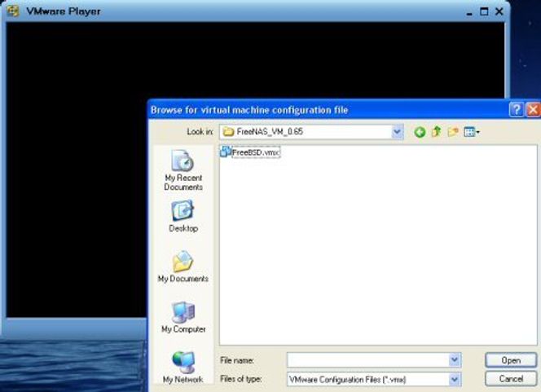Close the browse dialog with red X
The image size is (541, 392).
[533, 110]
